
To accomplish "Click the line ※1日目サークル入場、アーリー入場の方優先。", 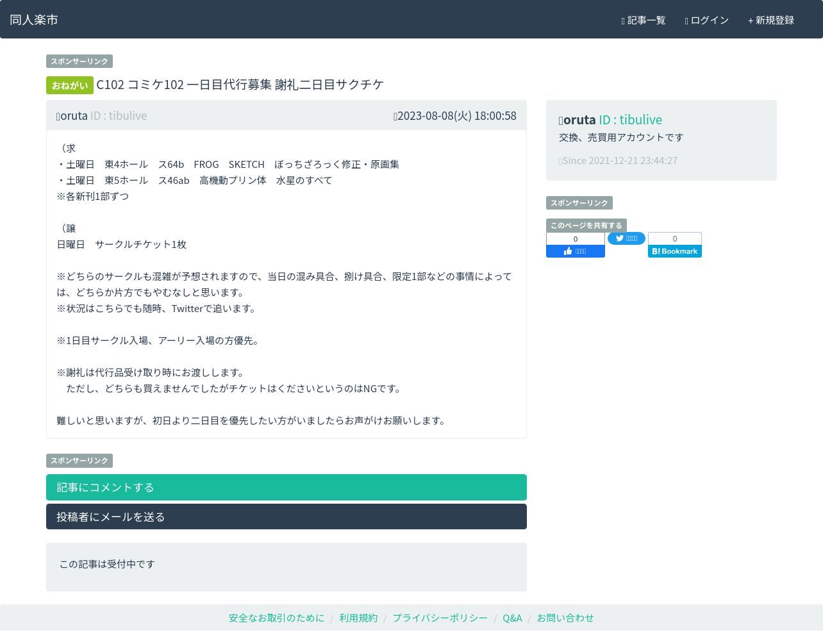I will point(160,341).
